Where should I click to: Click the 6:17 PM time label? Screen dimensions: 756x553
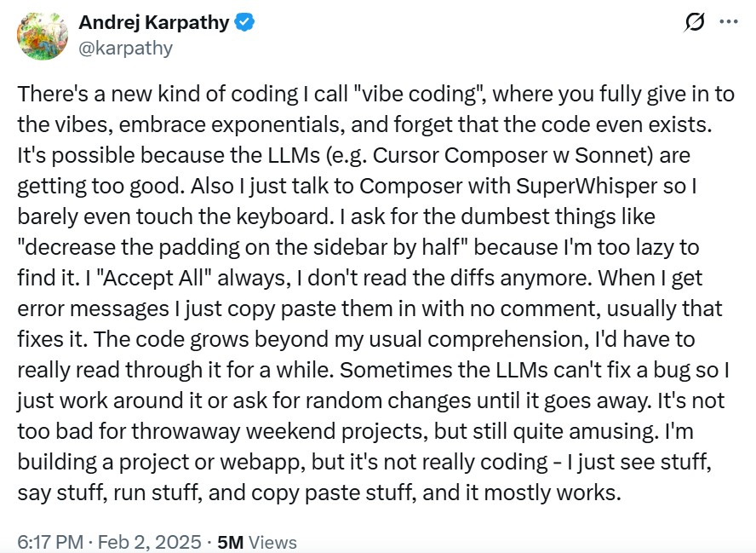click(48, 541)
